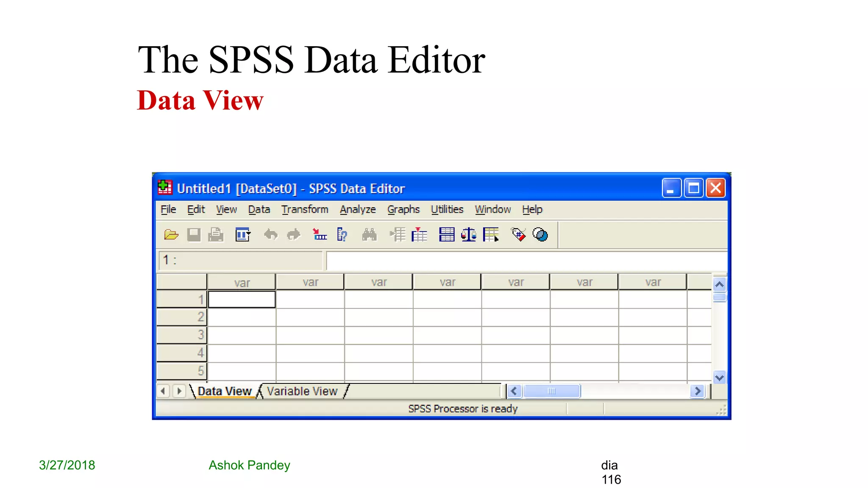The image size is (868, 488).
Task: Select row header 4
Action: click(181, 353)
